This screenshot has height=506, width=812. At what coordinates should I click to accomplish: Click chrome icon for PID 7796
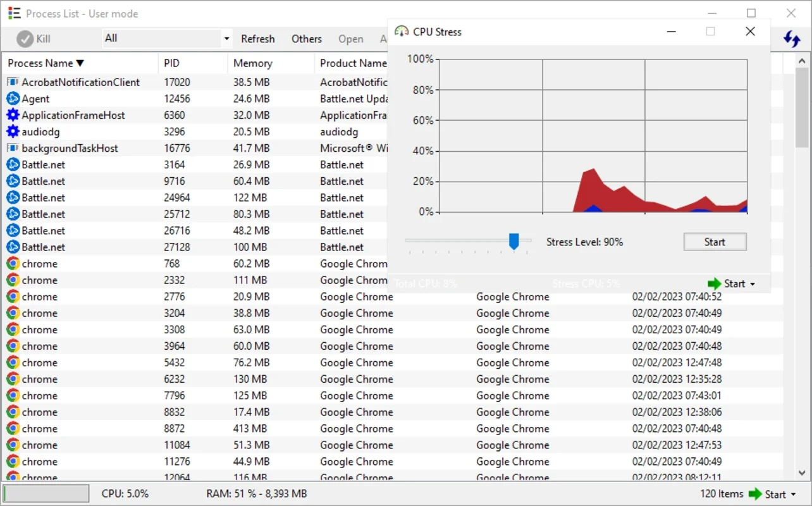[x=13, y=395]
